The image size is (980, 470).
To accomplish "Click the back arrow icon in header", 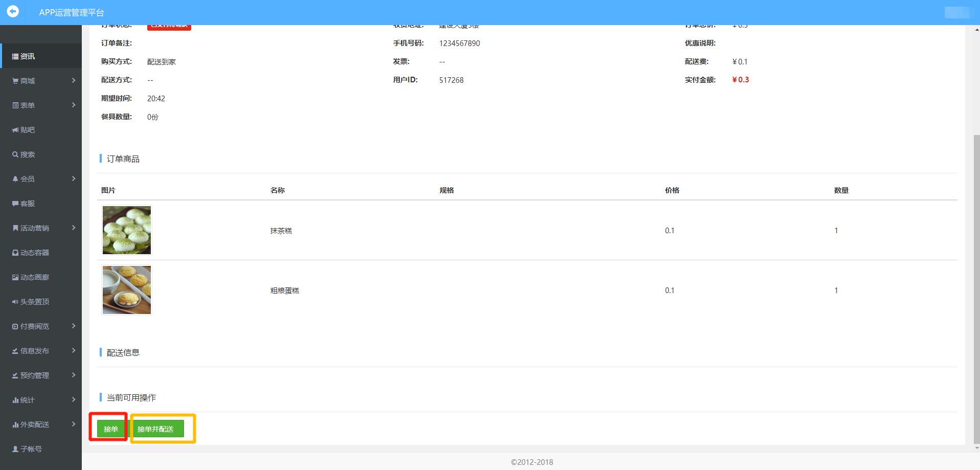I will click(x=13, y=11).
